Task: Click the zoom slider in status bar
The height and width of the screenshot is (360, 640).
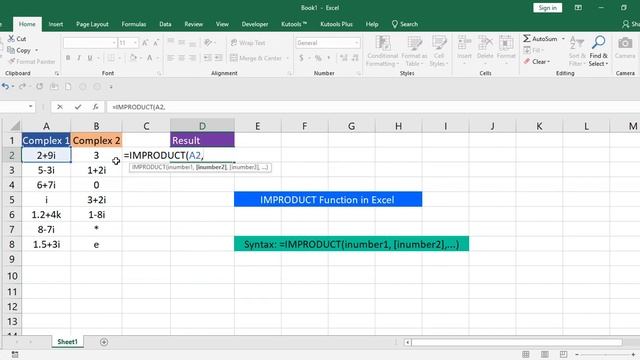Action: (x=605, y=354)
